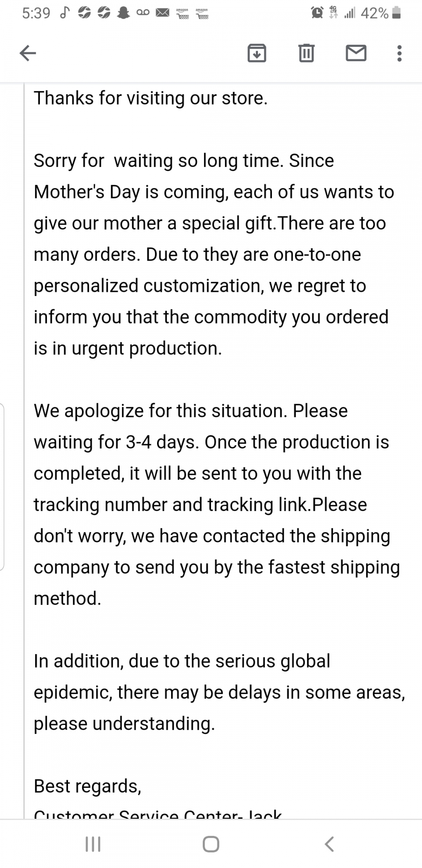
Task: Tap the Snapchat ghost notification icon
Action: [x=123, y=13]
